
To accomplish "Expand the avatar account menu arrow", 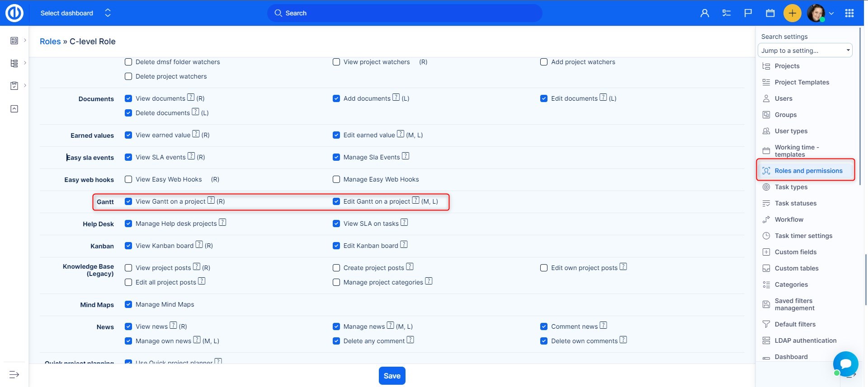I will (831, 13).
